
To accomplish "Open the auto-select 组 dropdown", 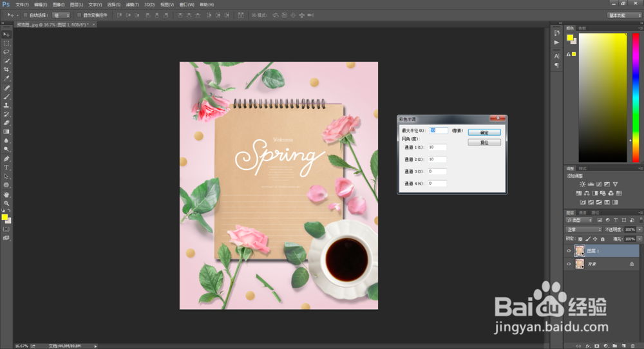I will tap(61, 15).
